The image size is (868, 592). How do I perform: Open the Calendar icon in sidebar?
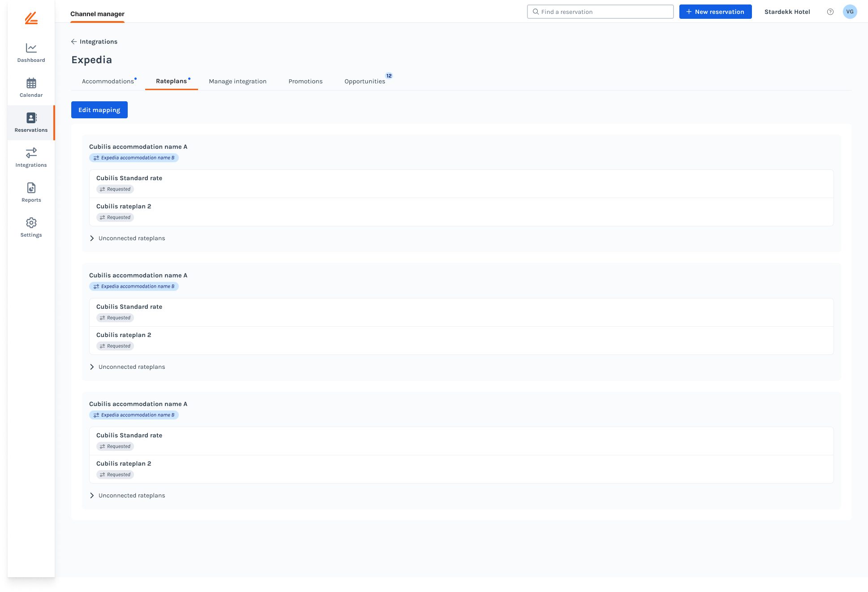[31, 83]
